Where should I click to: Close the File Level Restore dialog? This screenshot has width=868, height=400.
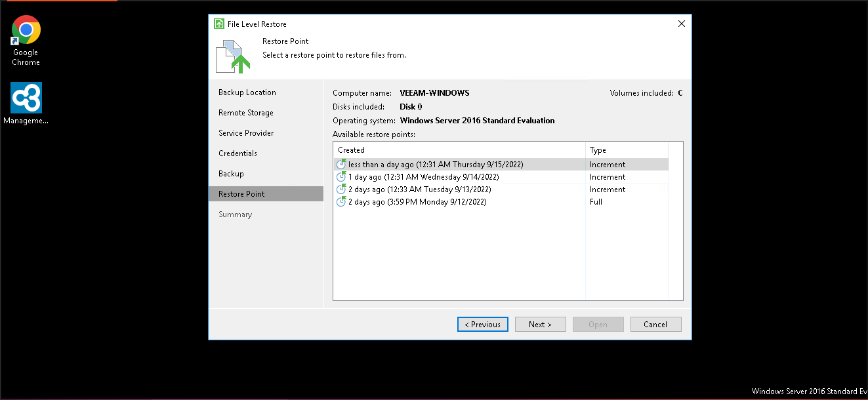pos(681,24)
